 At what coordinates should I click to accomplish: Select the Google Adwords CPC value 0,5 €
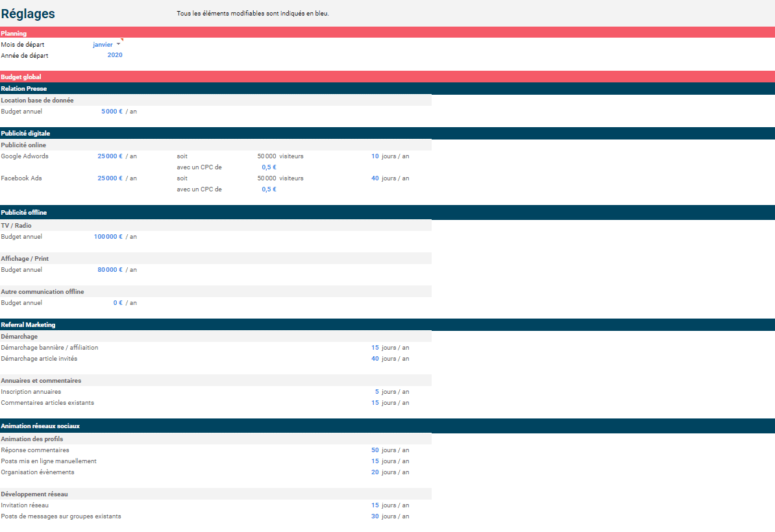pyautogui.click(x=269, y=167)
